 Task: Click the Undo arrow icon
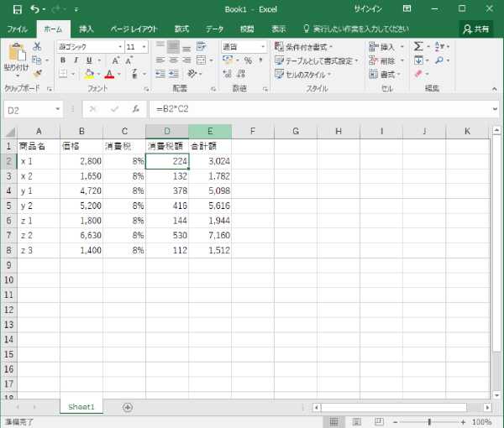coord(34,8)
